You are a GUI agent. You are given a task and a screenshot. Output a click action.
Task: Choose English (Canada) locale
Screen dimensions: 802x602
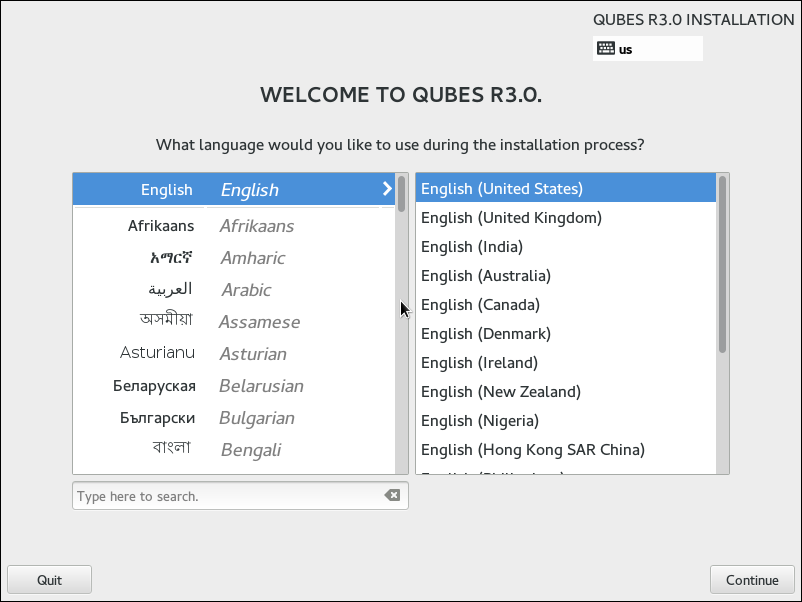coord(566,304)
